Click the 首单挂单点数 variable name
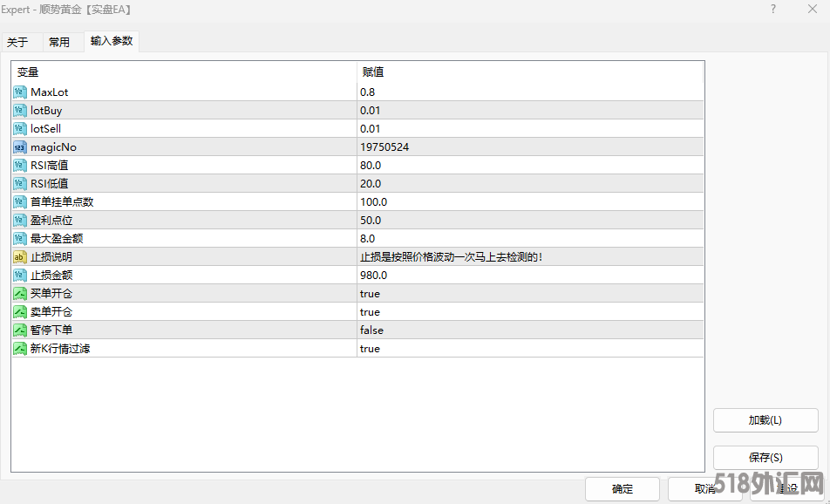This screenshot has height=504, width=830. tap(62, 201)
